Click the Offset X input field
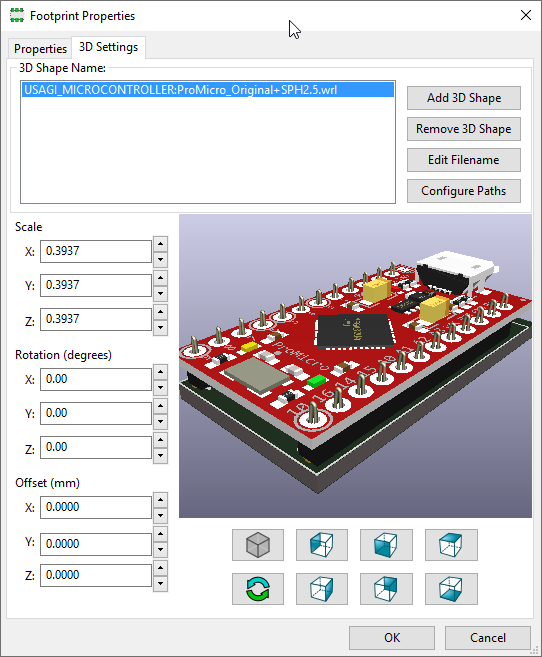The image size is (542, 657). pos(95,507)
